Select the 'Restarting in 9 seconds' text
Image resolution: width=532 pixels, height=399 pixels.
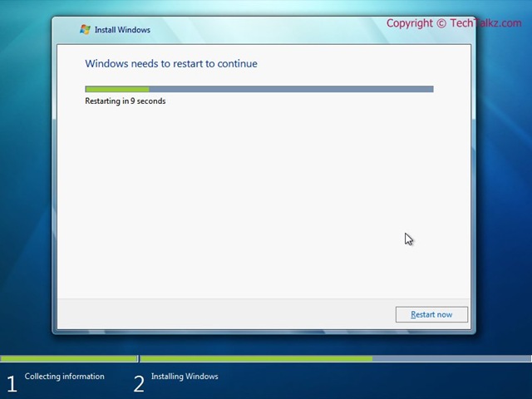(x=126, y=101)
